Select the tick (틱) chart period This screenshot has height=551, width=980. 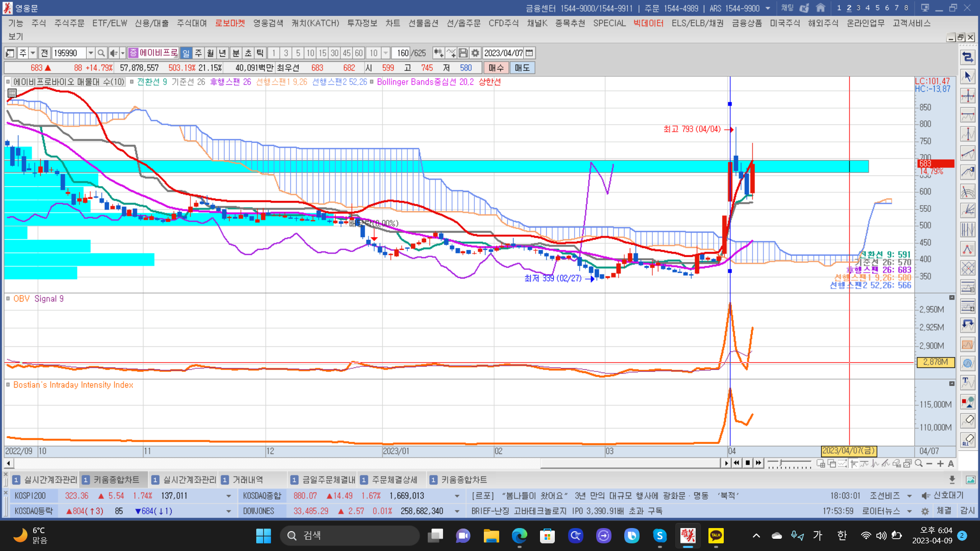260,53
